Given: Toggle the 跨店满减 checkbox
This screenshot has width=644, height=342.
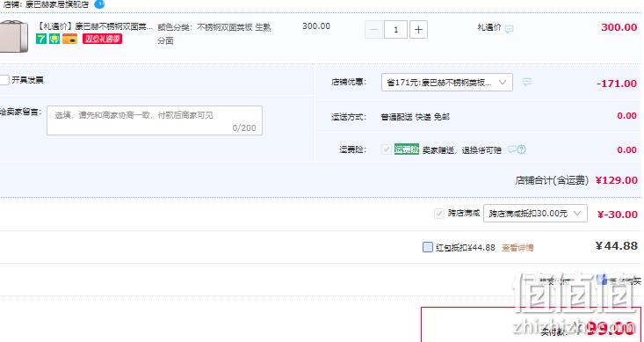Looking at the screenshot, I should coord(439,214).
